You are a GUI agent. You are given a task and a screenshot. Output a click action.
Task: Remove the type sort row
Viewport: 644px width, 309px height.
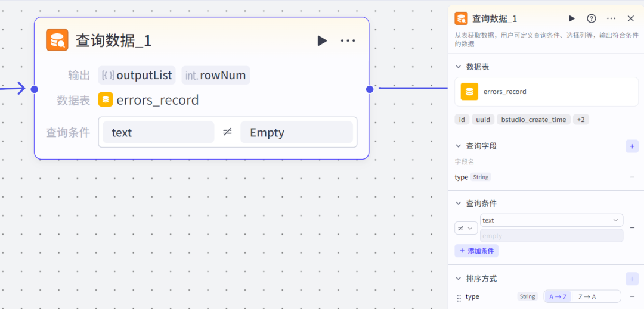[632, 296]
